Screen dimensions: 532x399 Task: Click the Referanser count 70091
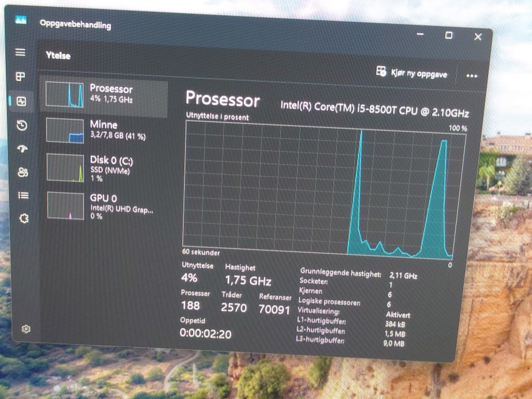[274, 309]
